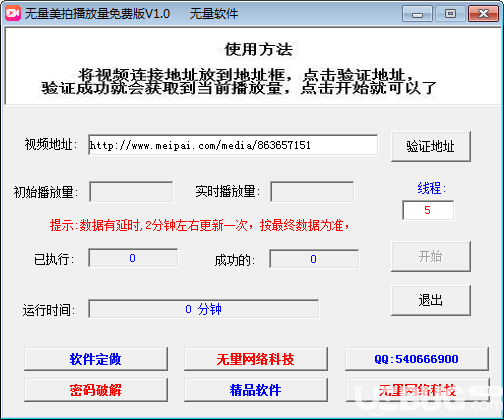Viewport: 504px width, 420px height.
Task: Click the 初始播放量: label
Action: tap(46, 192)
